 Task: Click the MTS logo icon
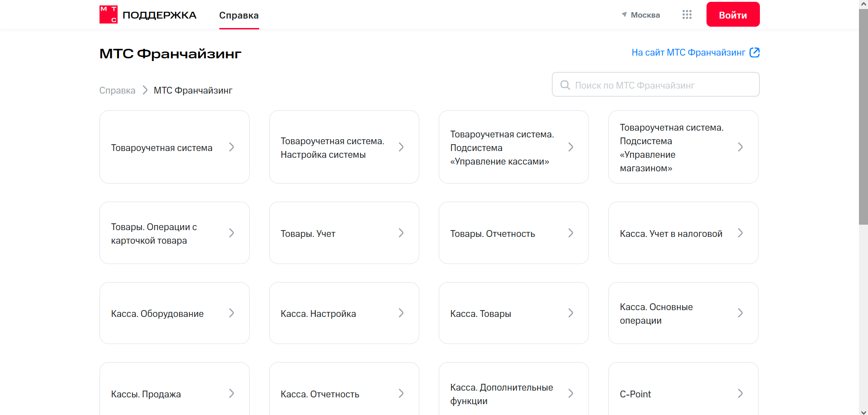[x=109, y=14]
